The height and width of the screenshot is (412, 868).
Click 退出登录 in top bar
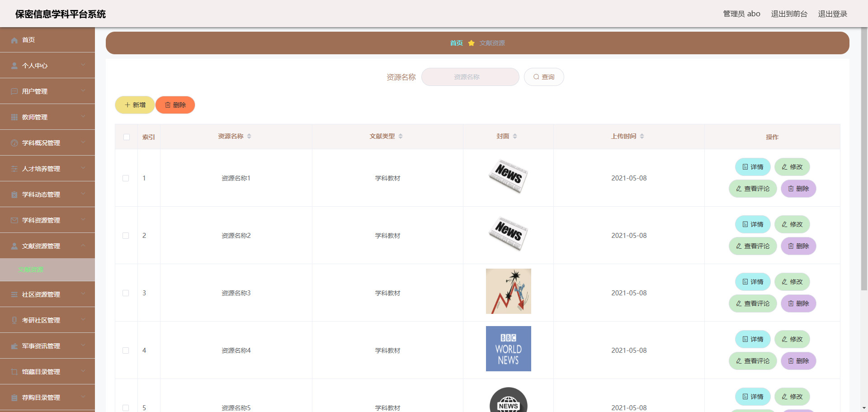click(832, 14)
